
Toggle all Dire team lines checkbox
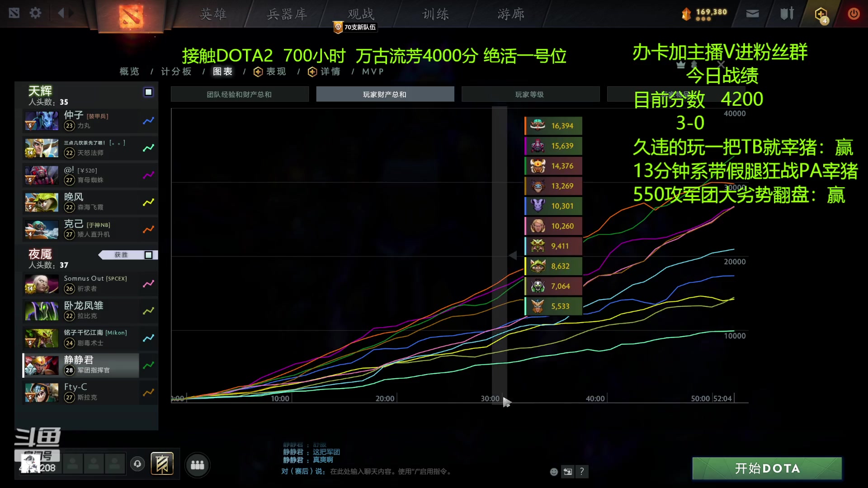[x=148, y=255]
